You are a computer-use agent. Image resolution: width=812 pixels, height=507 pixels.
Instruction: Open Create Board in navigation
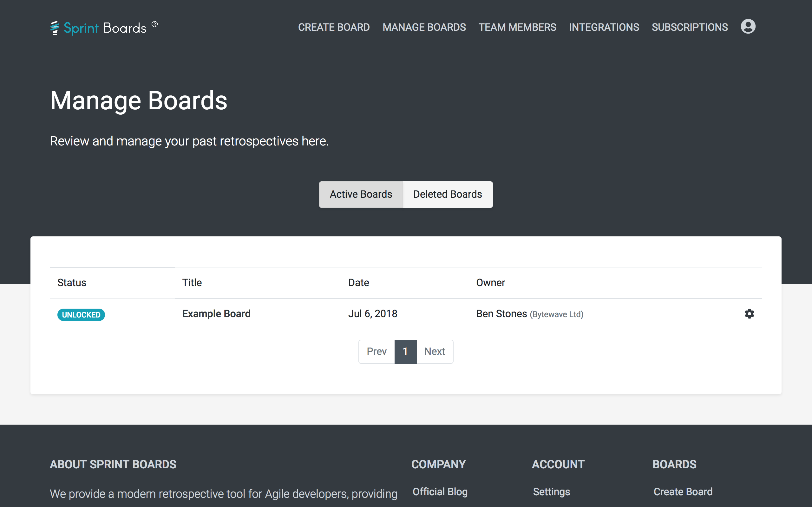pos(334,27)
